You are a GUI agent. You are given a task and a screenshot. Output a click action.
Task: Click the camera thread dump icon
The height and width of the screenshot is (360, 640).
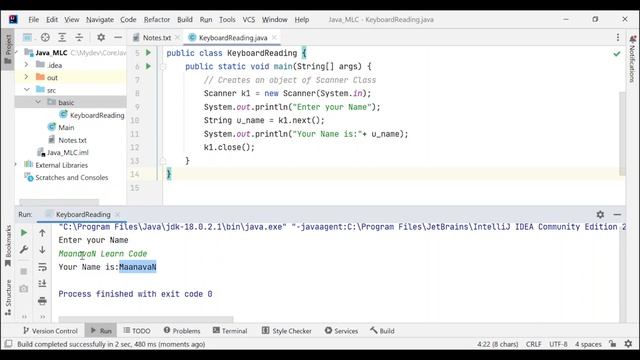tap(24, 289)
